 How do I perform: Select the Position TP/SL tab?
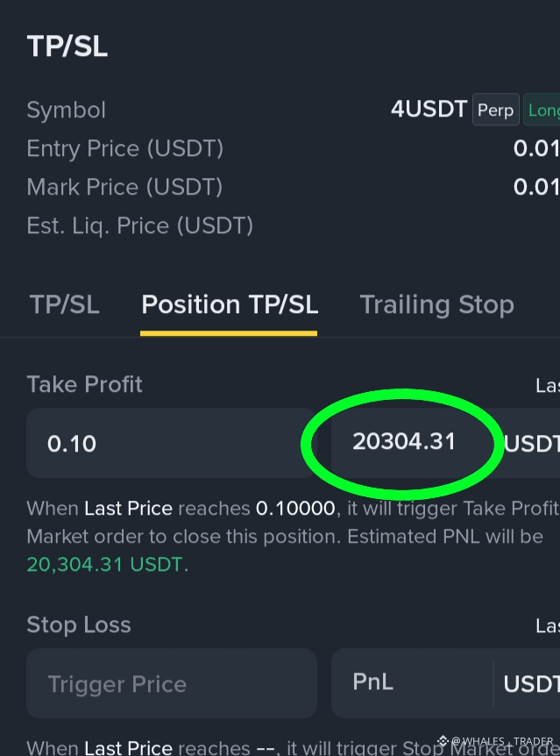click(230, 304)
